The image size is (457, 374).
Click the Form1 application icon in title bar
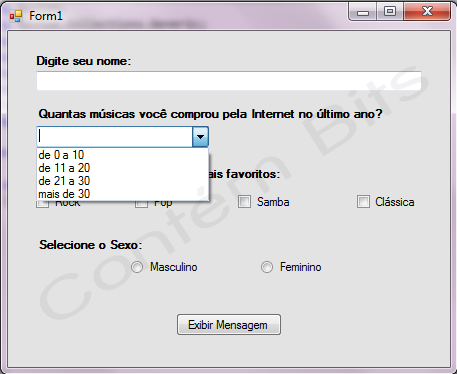(x=16, y=16)
